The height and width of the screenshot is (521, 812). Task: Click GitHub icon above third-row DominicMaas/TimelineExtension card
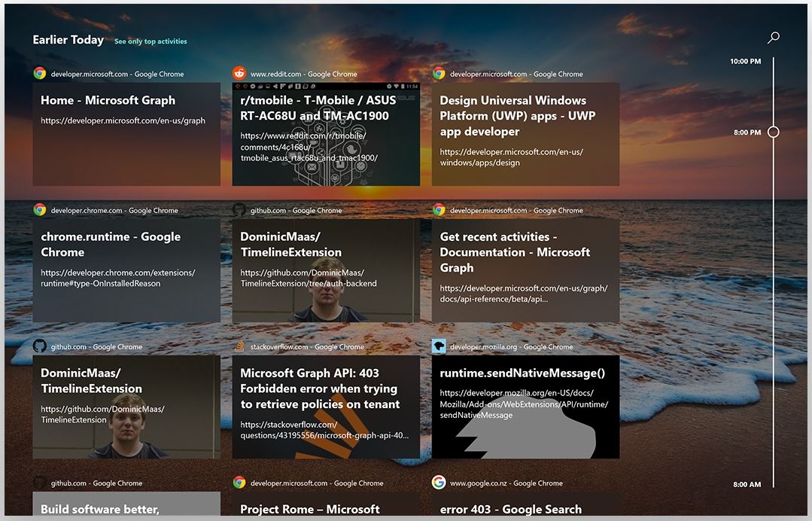39,346
